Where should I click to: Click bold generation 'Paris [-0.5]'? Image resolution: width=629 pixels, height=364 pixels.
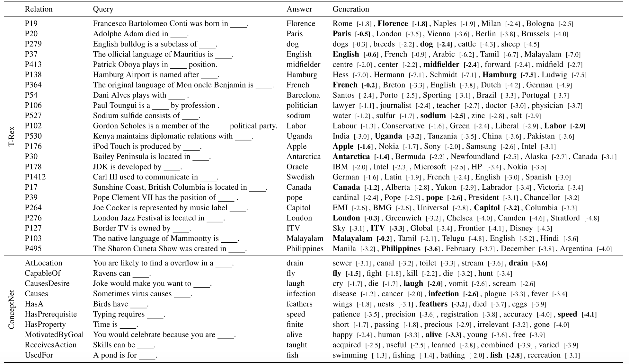pos(351,34)
